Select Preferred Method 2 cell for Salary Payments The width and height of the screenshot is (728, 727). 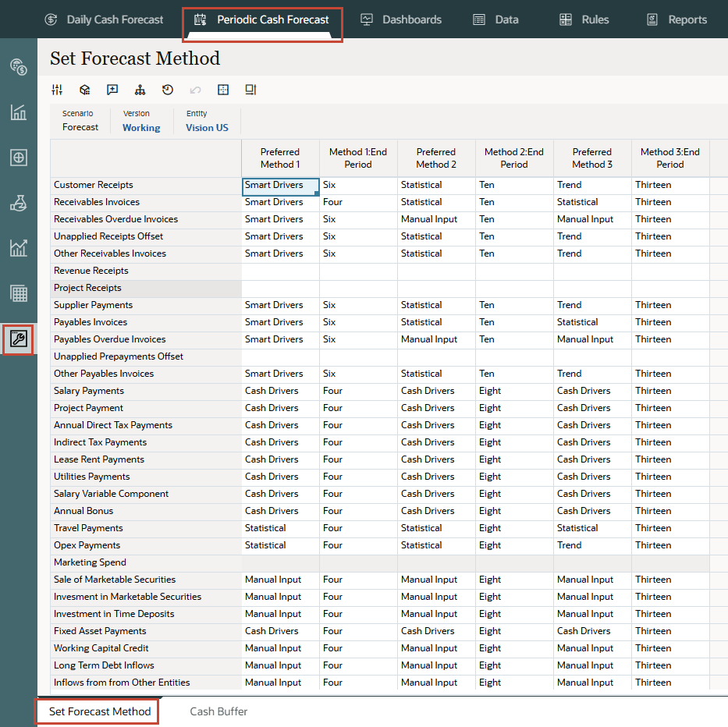click(435, 391)
